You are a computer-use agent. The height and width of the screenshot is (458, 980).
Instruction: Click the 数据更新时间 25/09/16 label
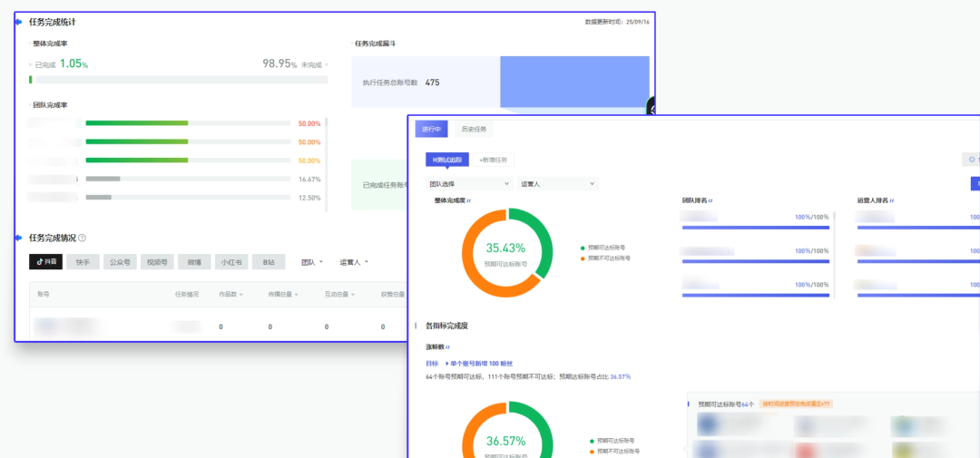[x=617, y=22]
